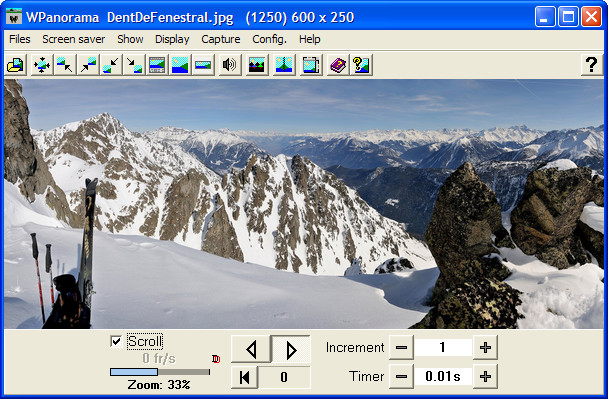The width and height of the screenshot is (608, 399).
Task: Click the center image icon with four arrows
Action: coord(42,64)
